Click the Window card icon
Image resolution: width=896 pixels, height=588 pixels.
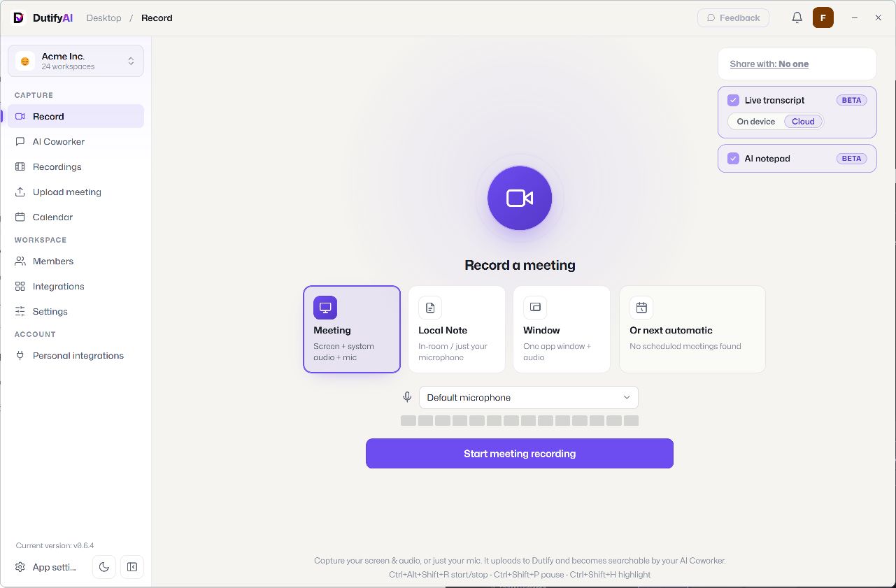pyautogui.click(x=535, y=308)
